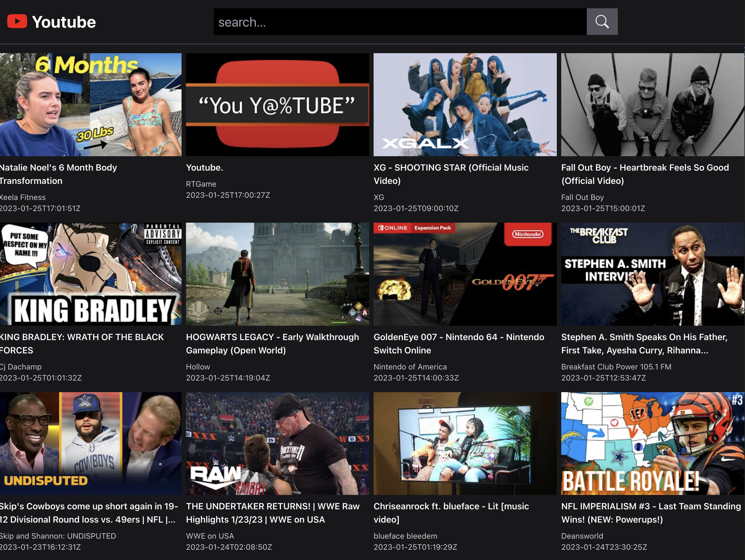Open the XGALX blue hair thumbnail
Screen dimensions: 745x560
[465, 105]
